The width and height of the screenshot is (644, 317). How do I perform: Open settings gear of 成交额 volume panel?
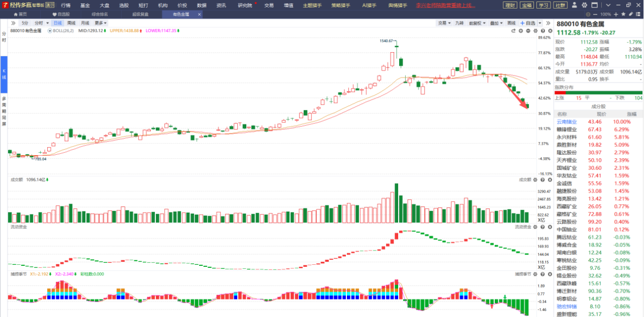coord(535,180)
